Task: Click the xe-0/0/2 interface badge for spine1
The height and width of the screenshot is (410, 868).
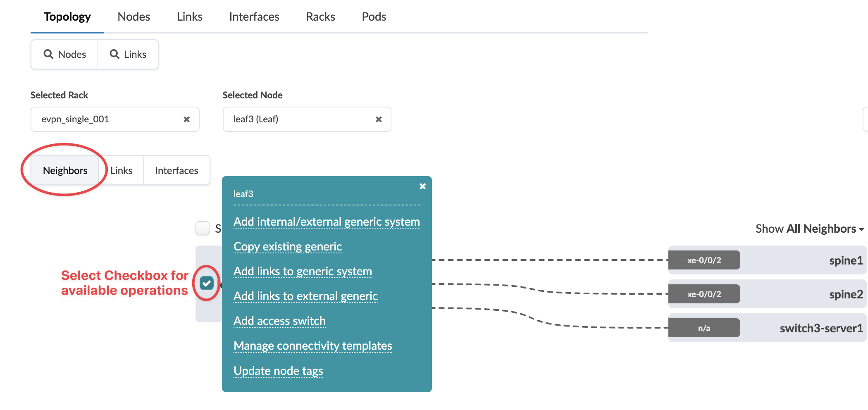Action: coord(704,260)
